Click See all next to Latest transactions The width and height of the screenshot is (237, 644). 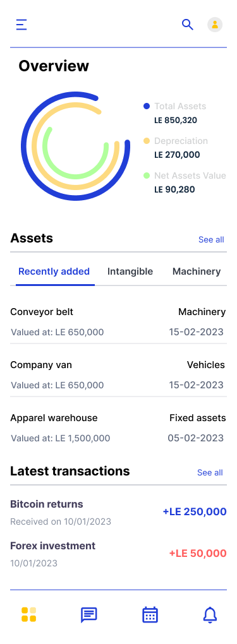pos(210,472)
